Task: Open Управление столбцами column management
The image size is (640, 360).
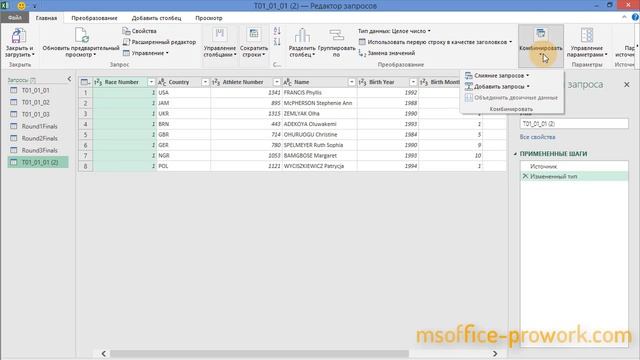Action: pyautogui.click(x=220, y=42)
